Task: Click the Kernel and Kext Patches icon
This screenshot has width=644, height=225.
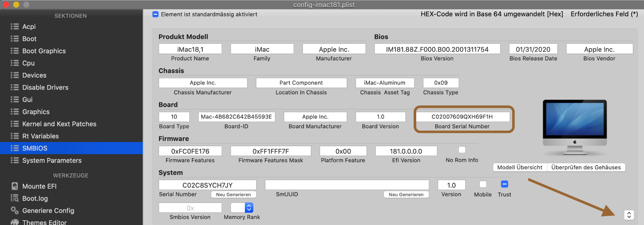Action: [14, 124]
